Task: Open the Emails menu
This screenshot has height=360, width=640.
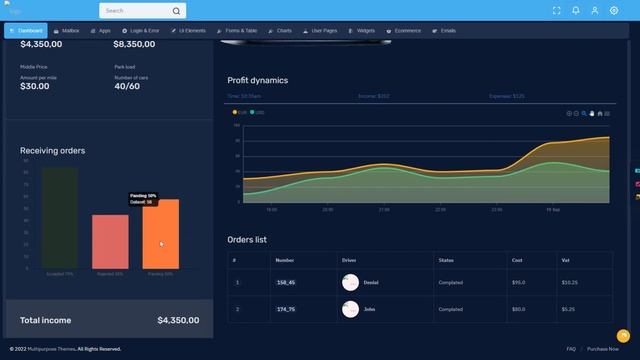Action: point(444,31)
